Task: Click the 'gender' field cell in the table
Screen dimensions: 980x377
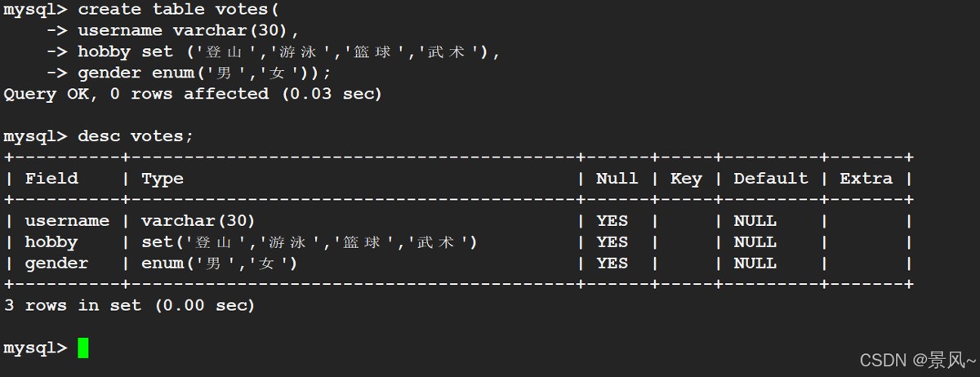Action: pos(56,264)
